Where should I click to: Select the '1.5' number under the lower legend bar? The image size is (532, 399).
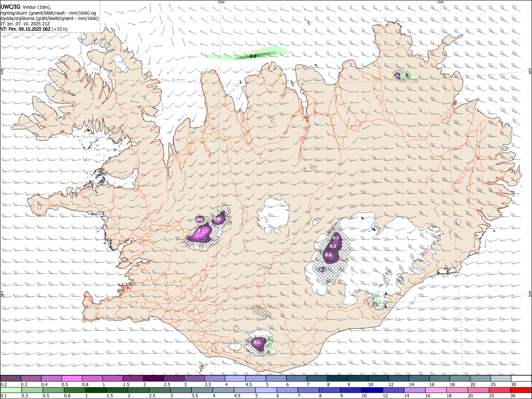point(110,396)
